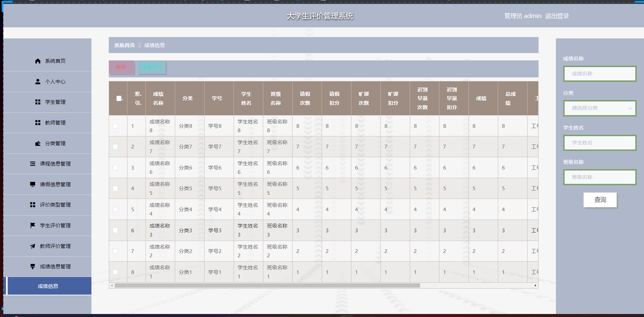Click the 评价类型管理 grid icon
The width and height of the screenshot is (644, 317).
33,205
